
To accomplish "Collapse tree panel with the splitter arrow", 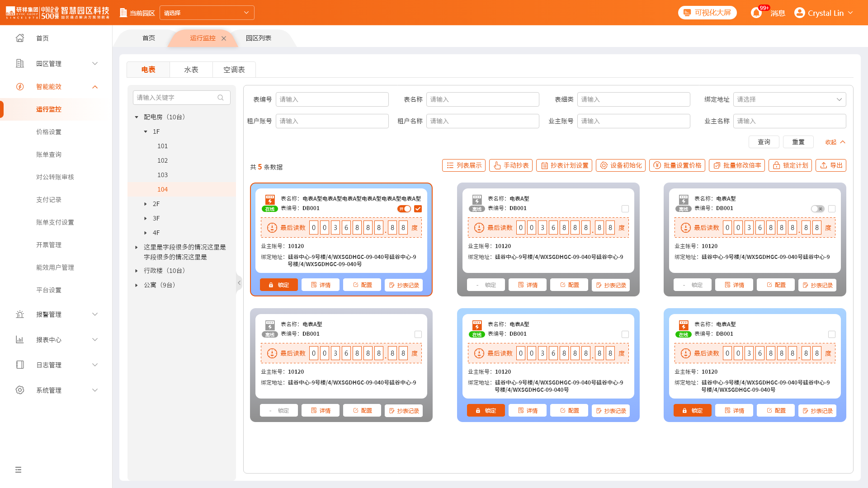I will (x=239, y=283).
